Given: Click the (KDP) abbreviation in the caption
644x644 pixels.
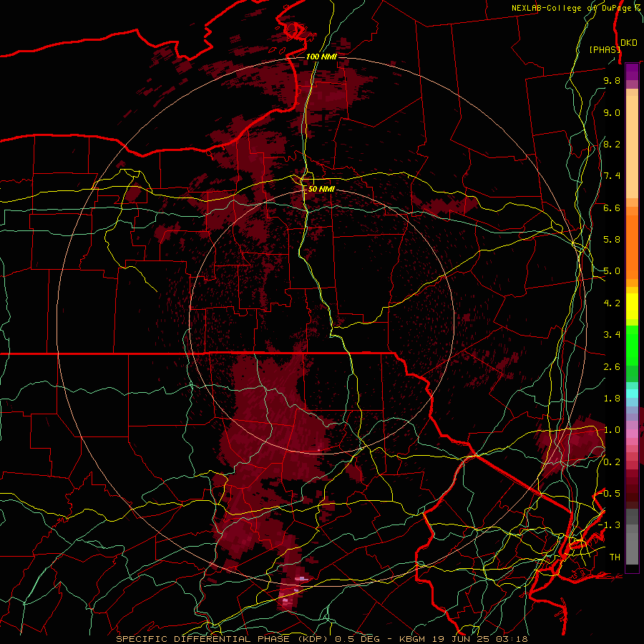Looking at the screenshot, I should (313, 639).
